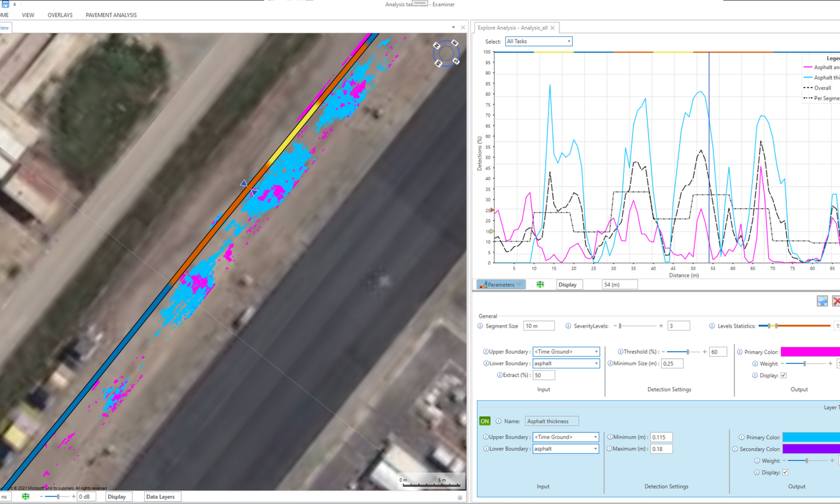Open the Lower Boundary asphalt dropdown
The image size is (840, 504).
point(565,363)
